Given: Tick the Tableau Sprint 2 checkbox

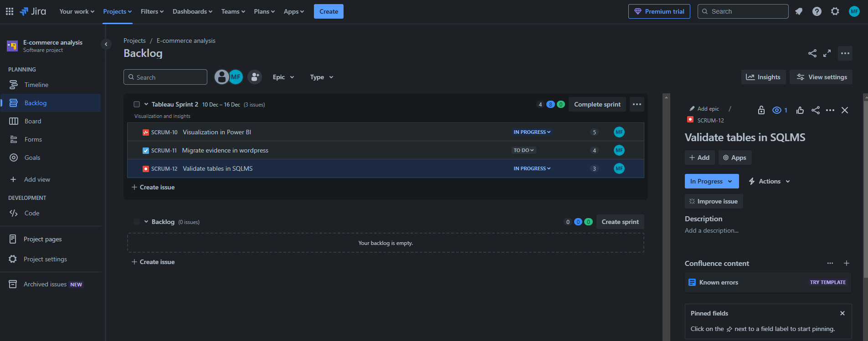Looking at the screenshot, I should pyautogui.click(x=137, y=104).
